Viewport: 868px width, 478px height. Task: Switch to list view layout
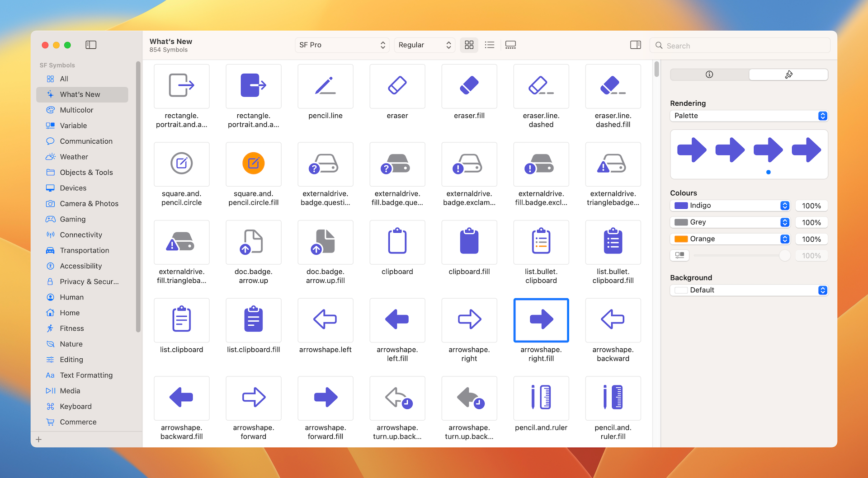click(x=490, y=45)
